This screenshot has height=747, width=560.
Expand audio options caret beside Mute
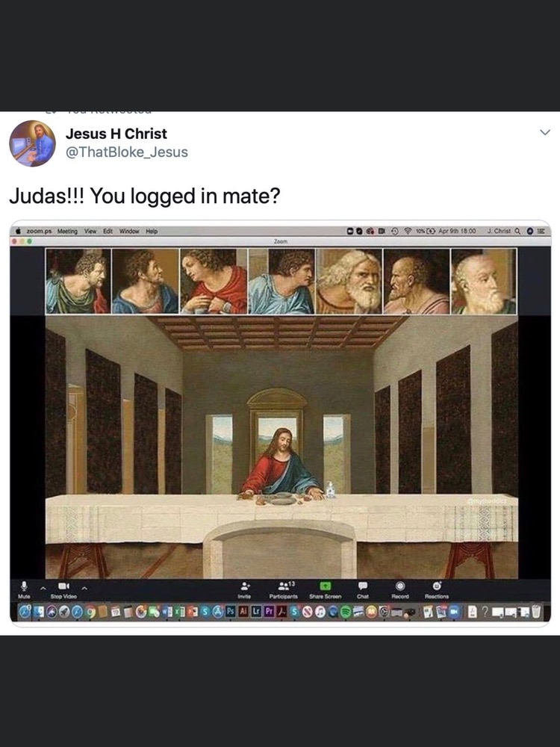(43, 589)
